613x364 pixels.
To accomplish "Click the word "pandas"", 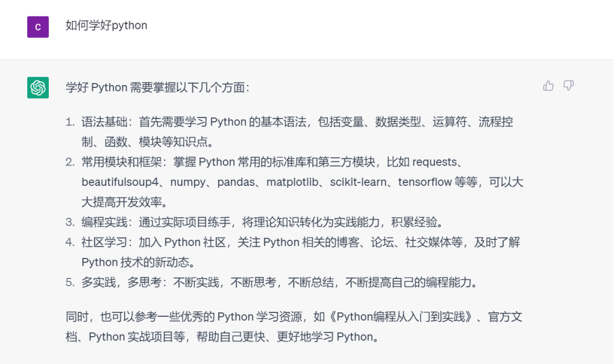I will click(x=238, y=182).
